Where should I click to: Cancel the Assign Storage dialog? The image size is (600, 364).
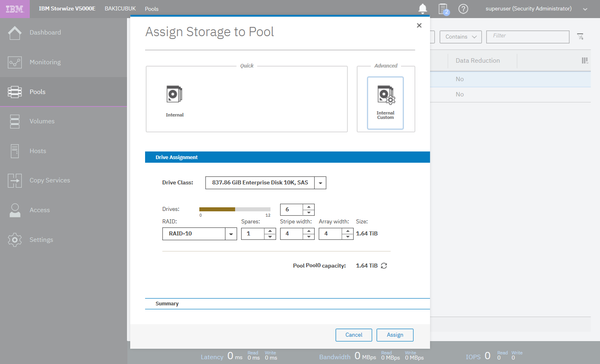click(354, 335)
